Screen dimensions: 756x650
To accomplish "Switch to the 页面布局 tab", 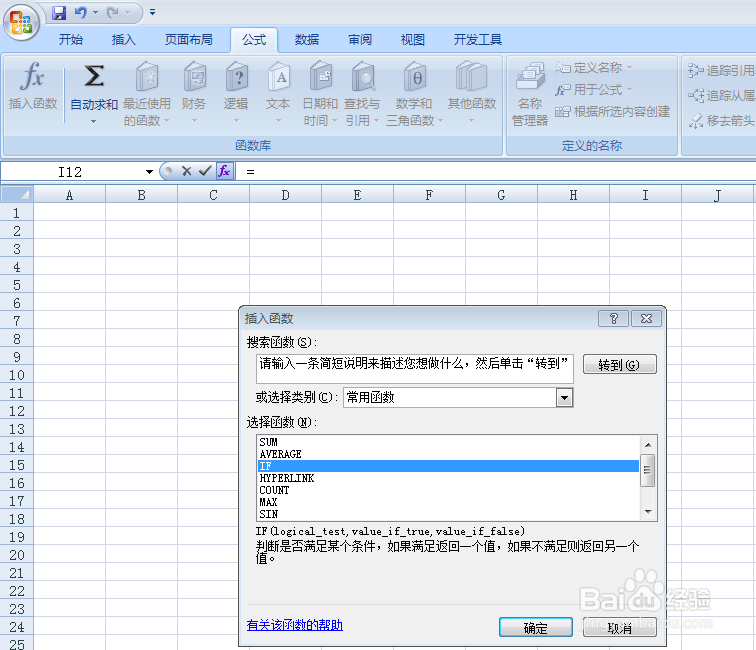I will click(189, 40).
